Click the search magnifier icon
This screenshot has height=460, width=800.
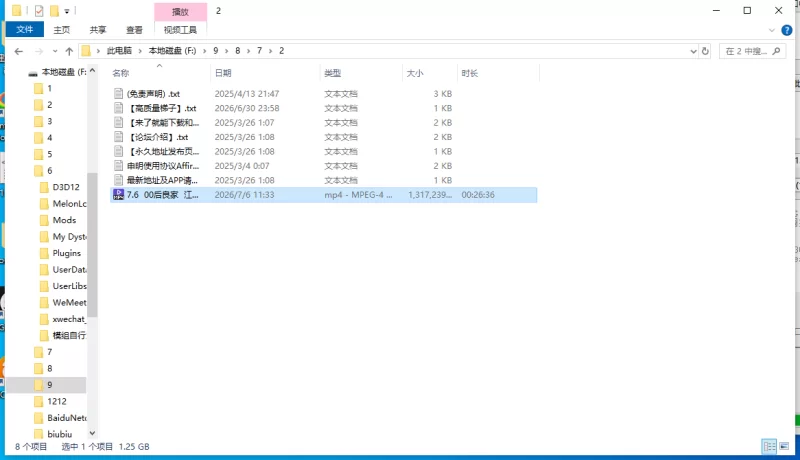777,51
